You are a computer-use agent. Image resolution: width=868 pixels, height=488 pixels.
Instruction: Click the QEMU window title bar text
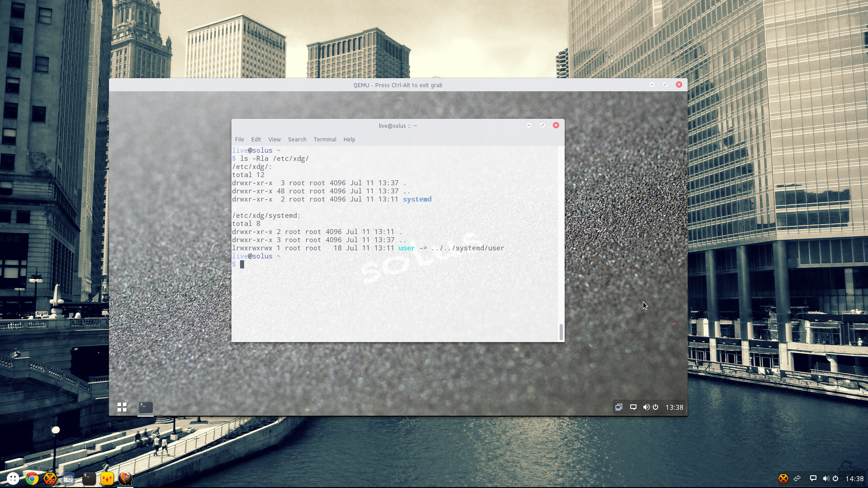pyautogui.click(x=398, y=85)
